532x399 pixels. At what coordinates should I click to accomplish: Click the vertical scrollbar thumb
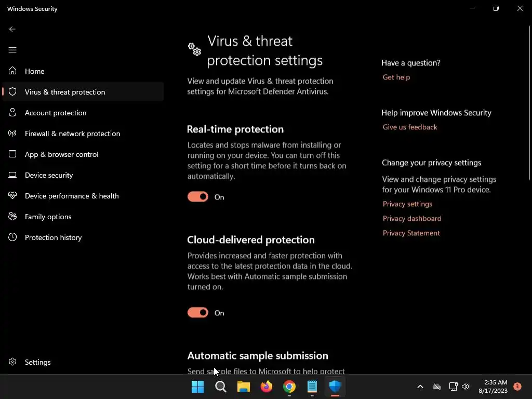(529, 103)
